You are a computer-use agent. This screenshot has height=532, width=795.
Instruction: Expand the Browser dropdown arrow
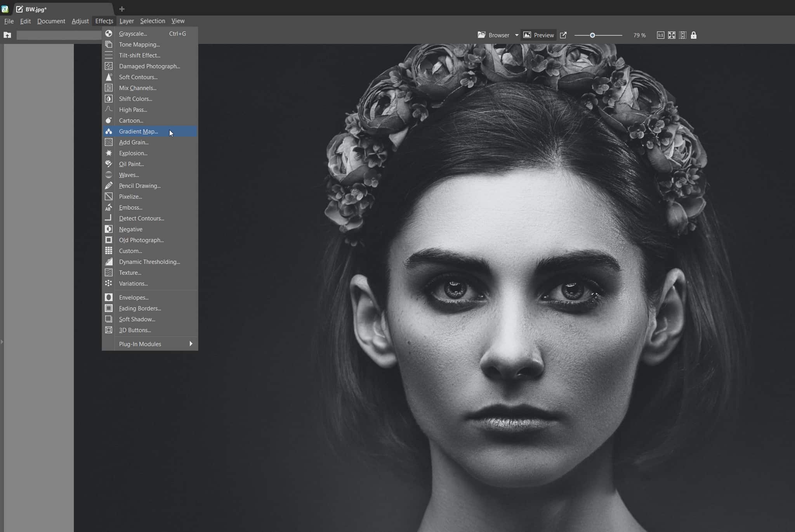click(x=517, y=35)
